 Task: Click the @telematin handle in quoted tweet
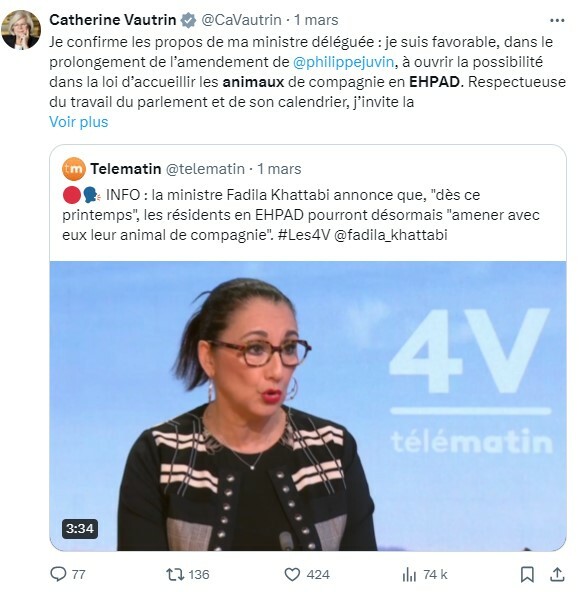[x=205, y=169]
